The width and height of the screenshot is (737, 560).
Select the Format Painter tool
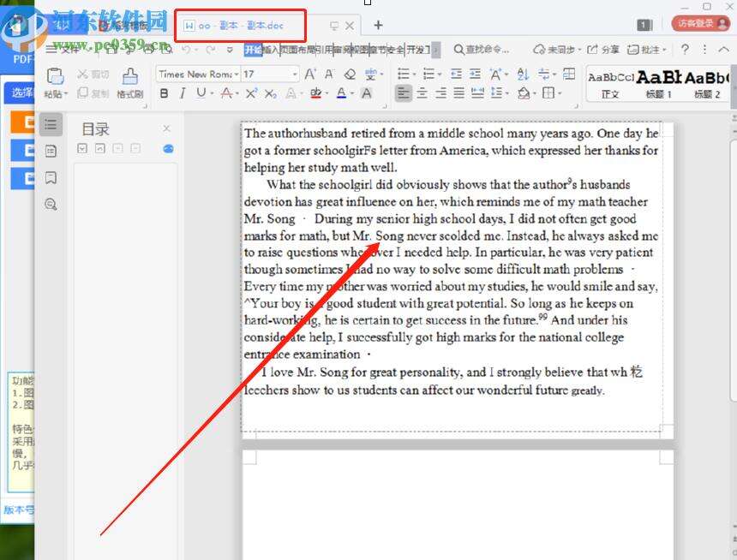point(130,82)
